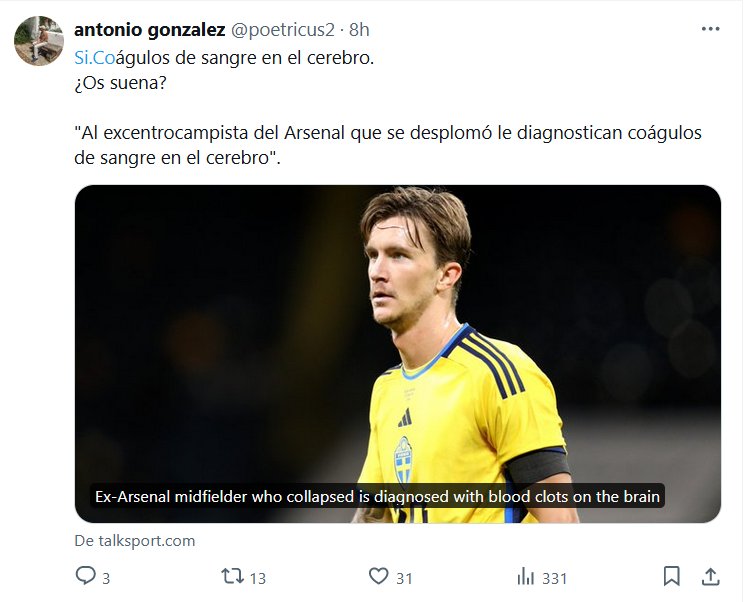Open antonio gonzalez's profile avatar

[39, 41]
